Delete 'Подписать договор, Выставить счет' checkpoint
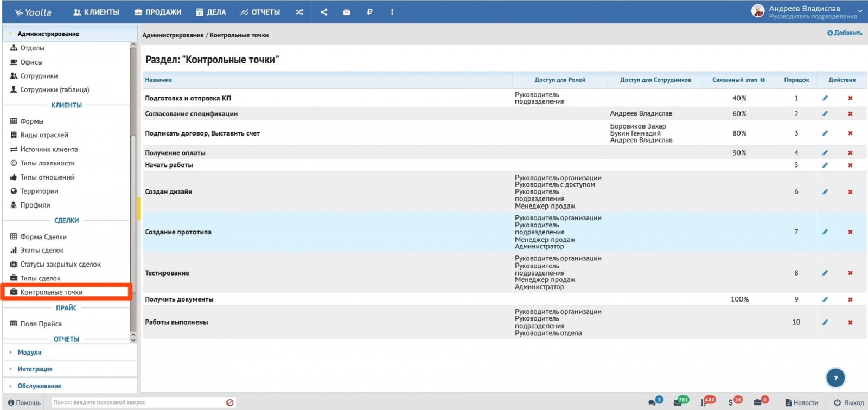The height and width of the screenshot is (410, 868). point(850,133)
